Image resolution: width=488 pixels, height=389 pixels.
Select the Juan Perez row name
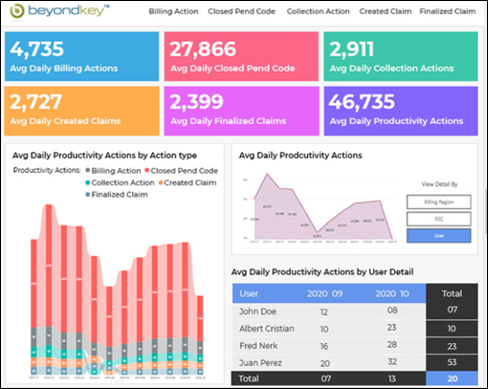coord(260,363)
